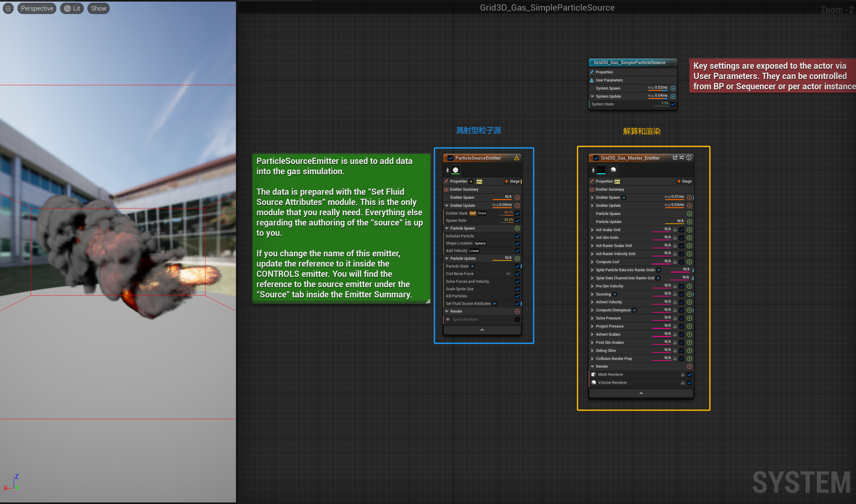The height and width of the screenshot is (504, 856).
Task: Click the info icon on Grid3D_Gas_Master_Emitter
Action: click(689, 158)
